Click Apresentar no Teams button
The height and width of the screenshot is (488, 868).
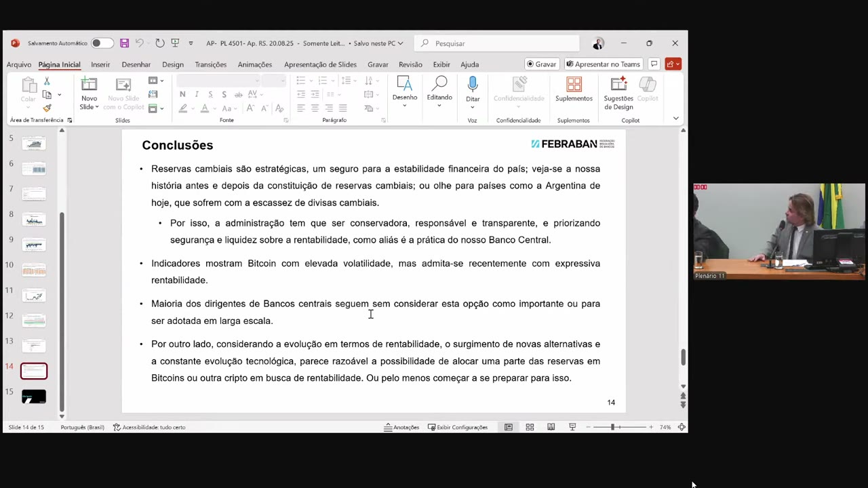tap(603, 64)
